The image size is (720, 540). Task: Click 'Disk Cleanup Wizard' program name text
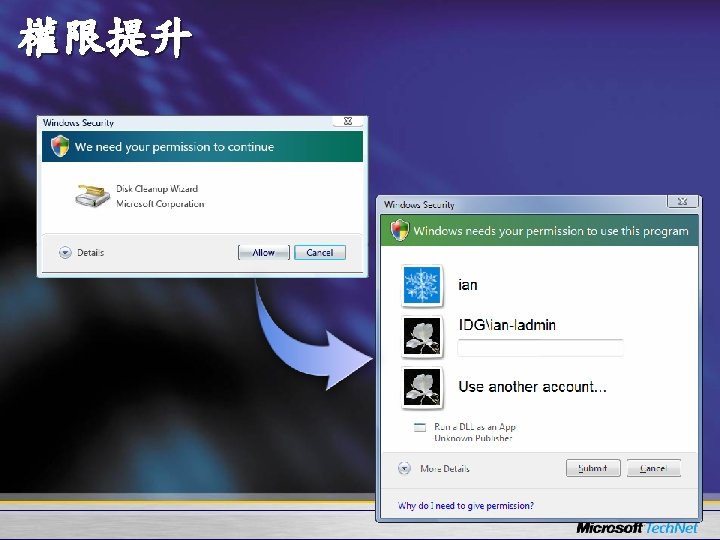[x=157, y=189]
